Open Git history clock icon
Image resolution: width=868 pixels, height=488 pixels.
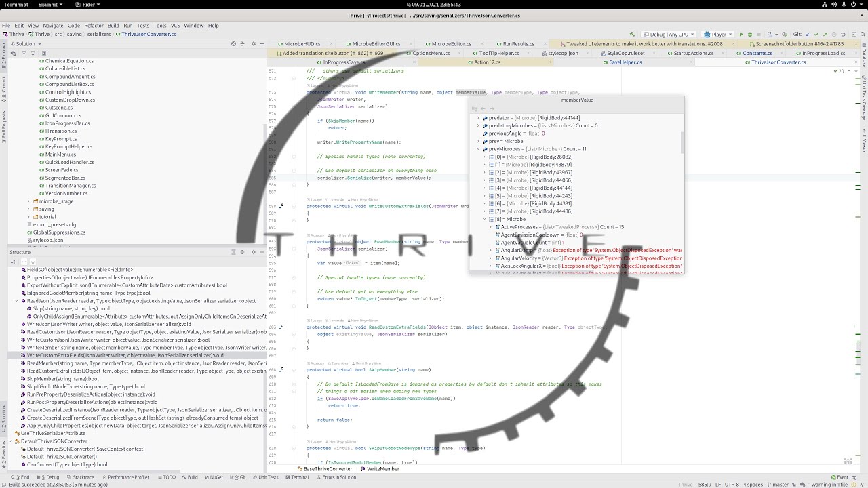click(834, 35)
